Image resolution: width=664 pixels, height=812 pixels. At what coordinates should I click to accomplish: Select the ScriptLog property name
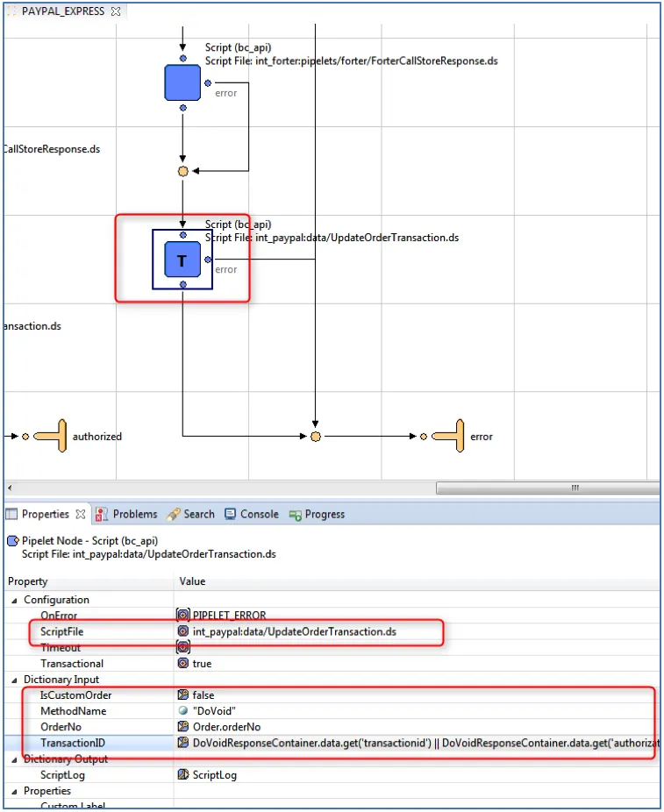point(62,774)
